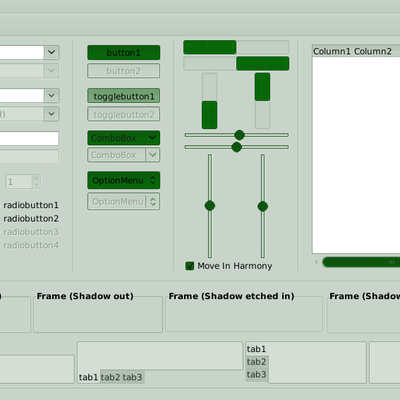Switch to tab3 in the bottom-tabbed notebook

click(132, 377)
